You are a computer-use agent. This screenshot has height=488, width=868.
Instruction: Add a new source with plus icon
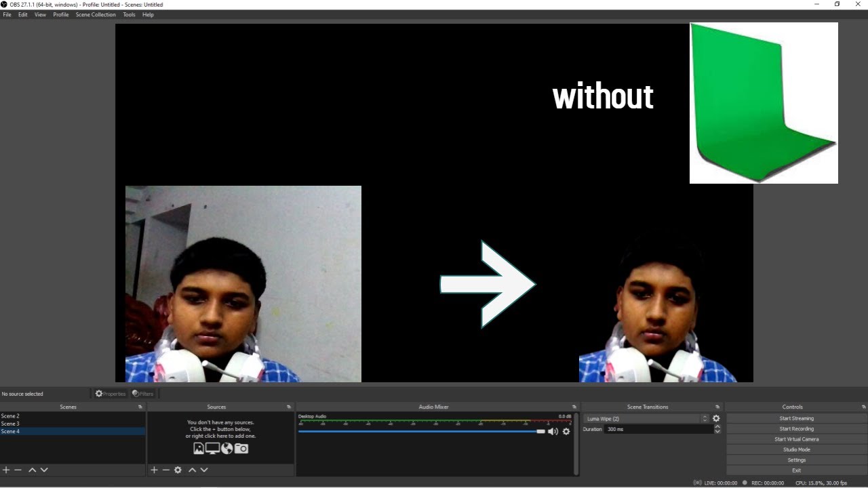154,470
